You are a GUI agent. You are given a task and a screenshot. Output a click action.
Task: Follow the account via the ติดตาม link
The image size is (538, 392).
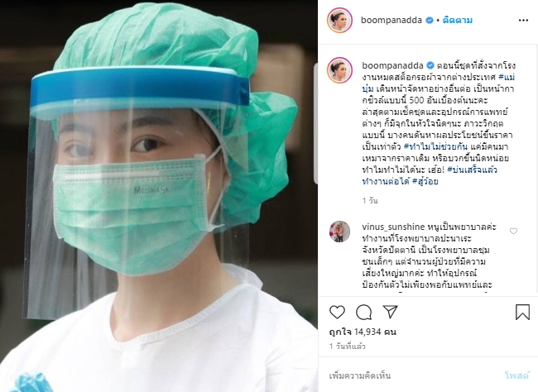point(458,20)
